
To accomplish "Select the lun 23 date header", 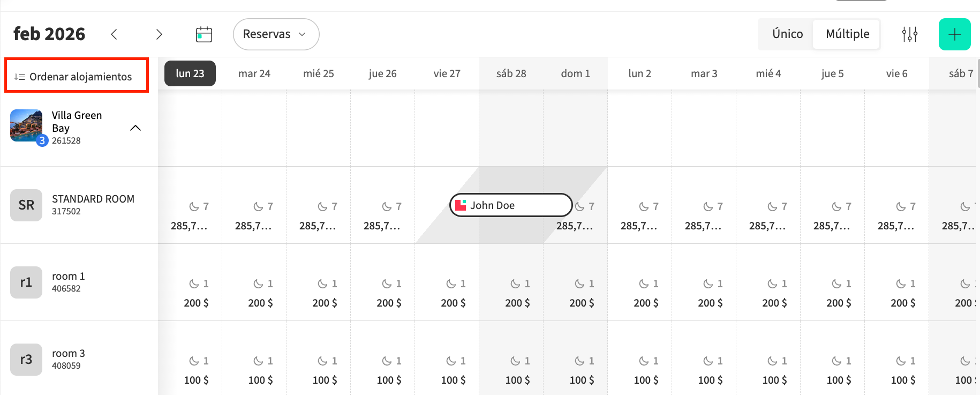I will pos(190,73).
